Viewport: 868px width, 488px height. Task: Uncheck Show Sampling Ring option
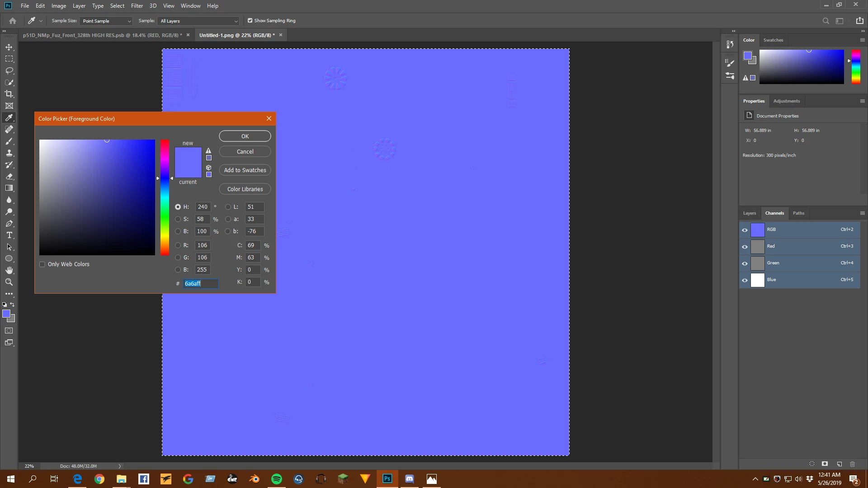click(x=250, y=21)
